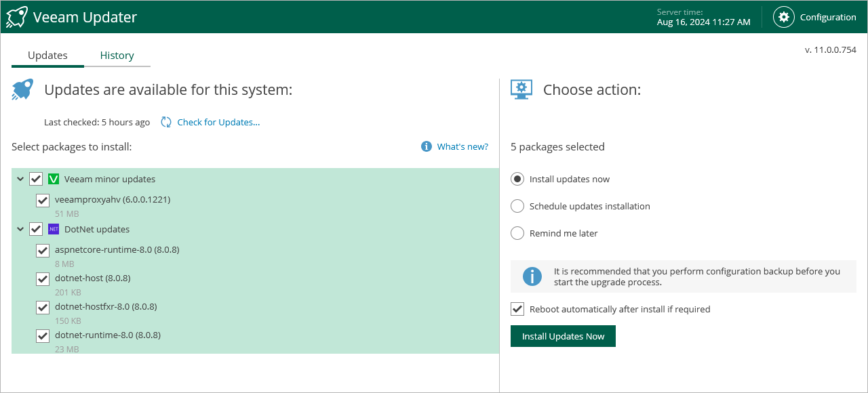Open the Updates tab
This screenshot has width=868, height=393.
[x=47, y=56]
